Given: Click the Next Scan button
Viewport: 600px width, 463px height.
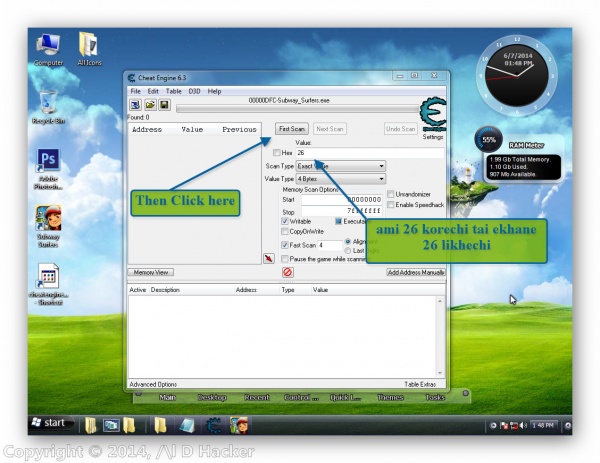Looking at the screenshot, I should coord(330,129).
